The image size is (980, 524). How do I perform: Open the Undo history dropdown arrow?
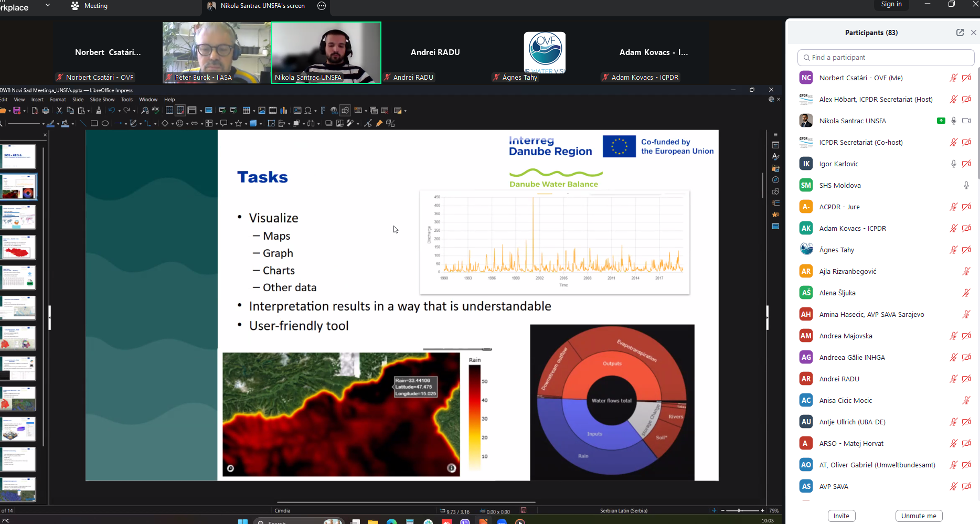[x=120, y=111]
